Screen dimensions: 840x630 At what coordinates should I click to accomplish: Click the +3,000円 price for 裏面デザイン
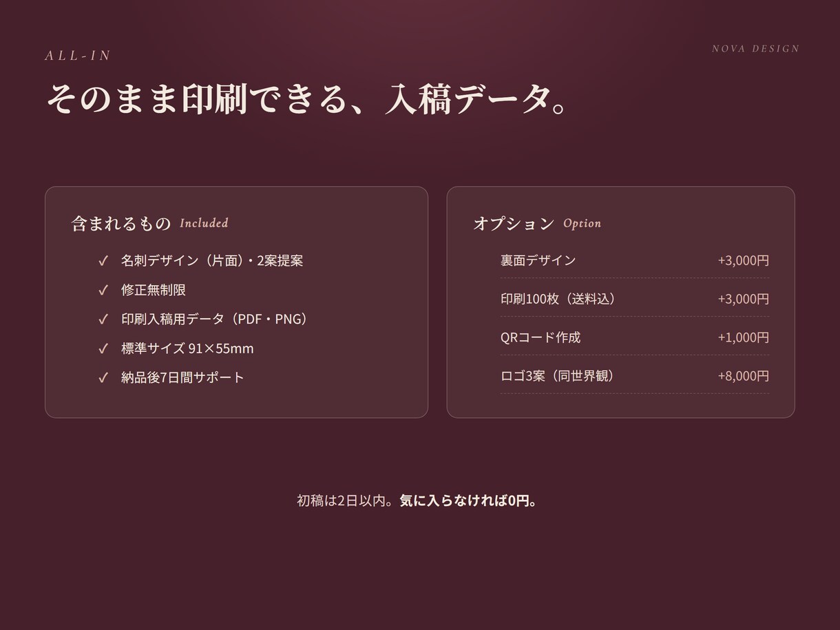(x=744, y=260)
